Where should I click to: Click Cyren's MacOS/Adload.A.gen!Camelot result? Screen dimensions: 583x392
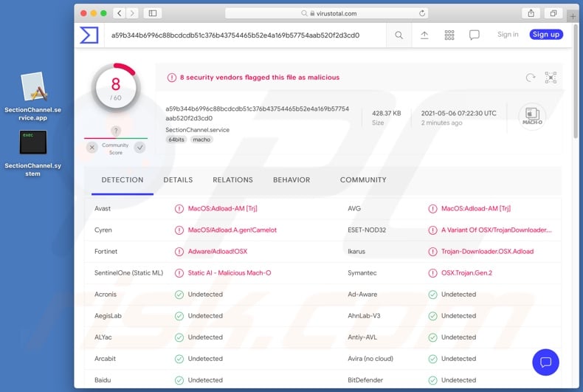pyautogui.click(x=232, y=230)
